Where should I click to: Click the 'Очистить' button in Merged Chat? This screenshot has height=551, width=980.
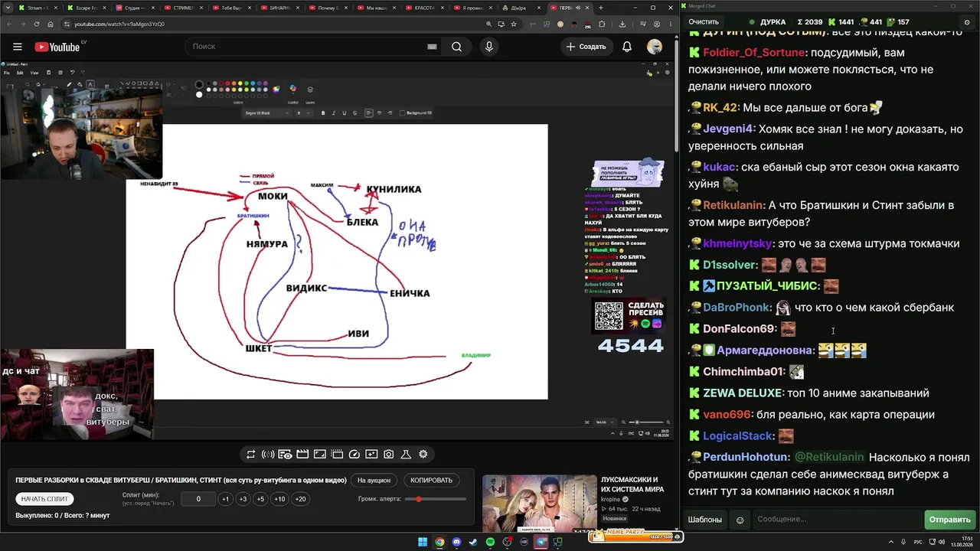[x=704, y=22]
